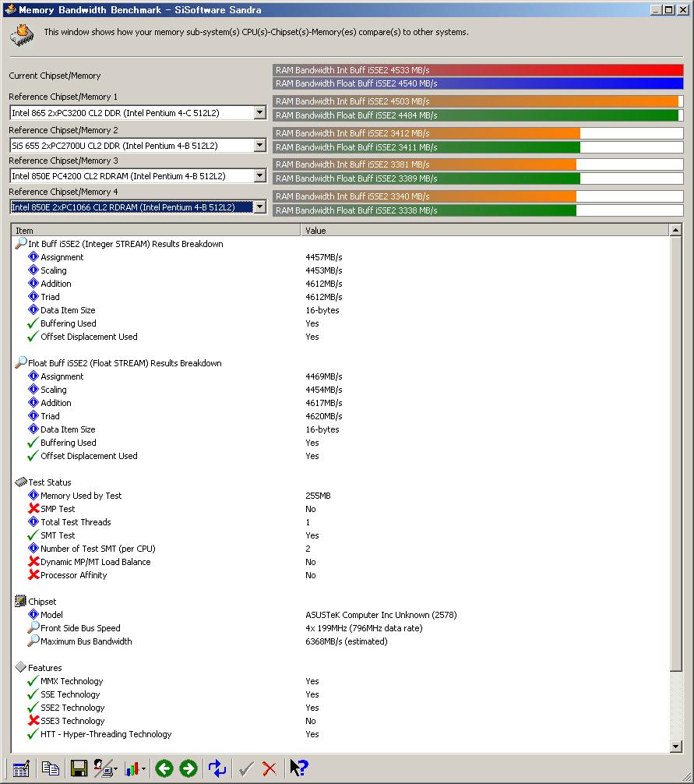
Task: Click blue info icon beside Memory Used by Test
Action: (33, 495)
